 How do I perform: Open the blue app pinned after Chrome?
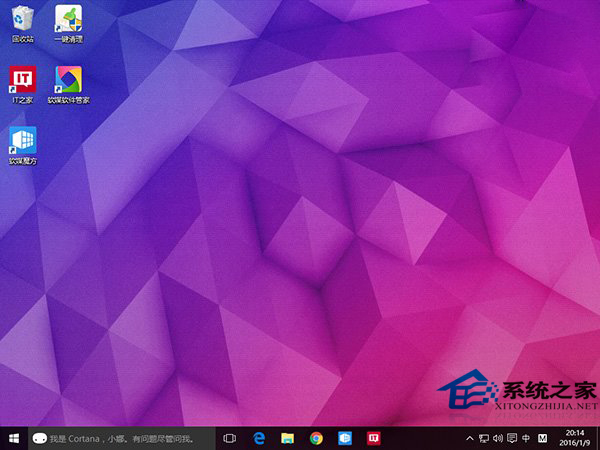click(345, 438)
